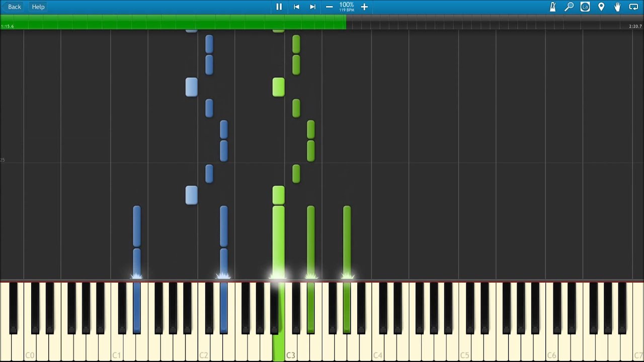Play the white key labeled C5
This screenshot has height=362, width=644.
[465, 347]
